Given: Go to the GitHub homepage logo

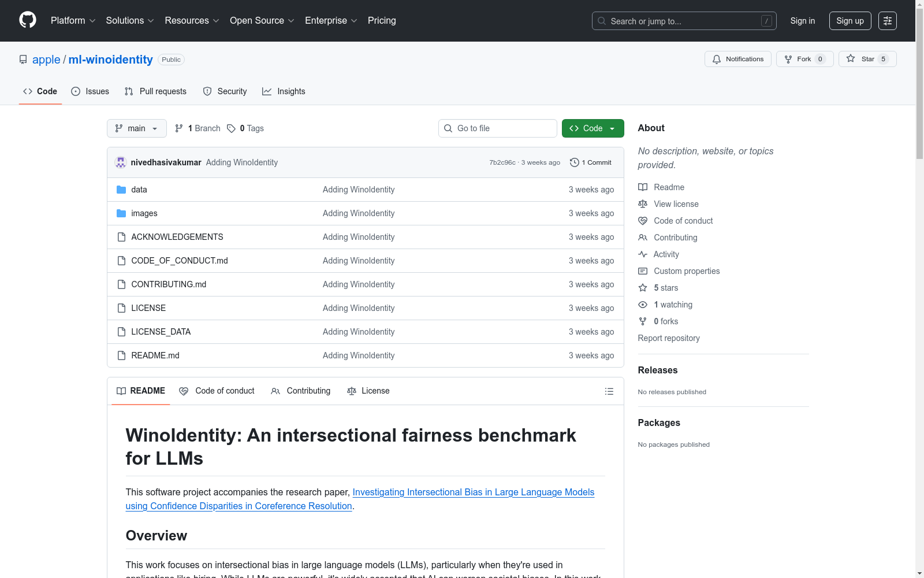Looking at the screenshot, I should [x=28, y=20].
